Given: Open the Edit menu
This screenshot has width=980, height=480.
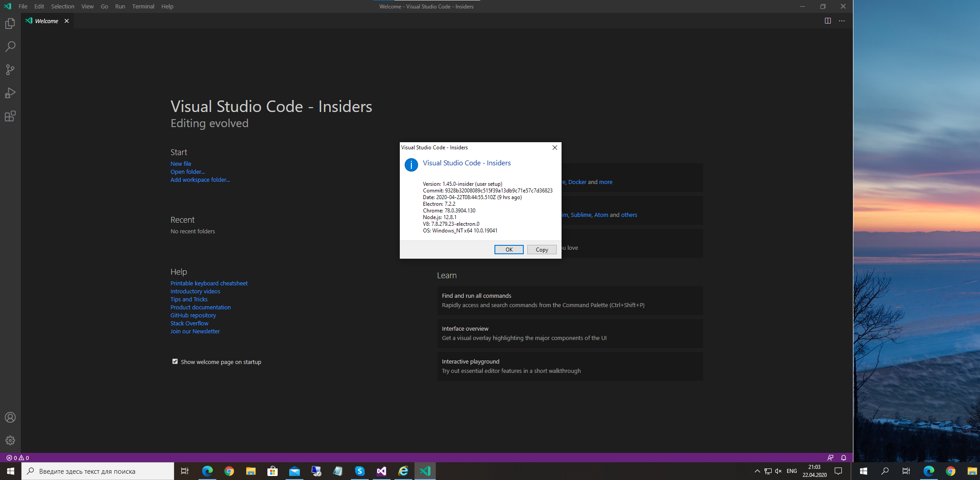Looking at the screenshot, I should [39, 6].
